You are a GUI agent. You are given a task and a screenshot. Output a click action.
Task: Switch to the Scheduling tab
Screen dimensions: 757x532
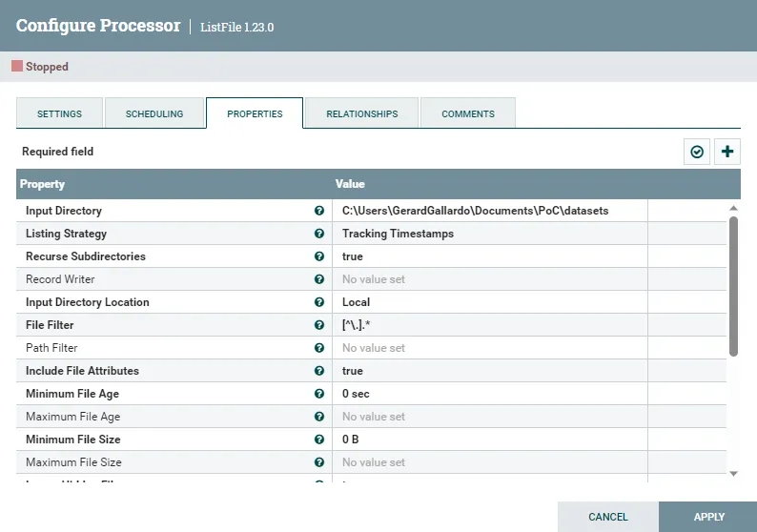point(154,113)
